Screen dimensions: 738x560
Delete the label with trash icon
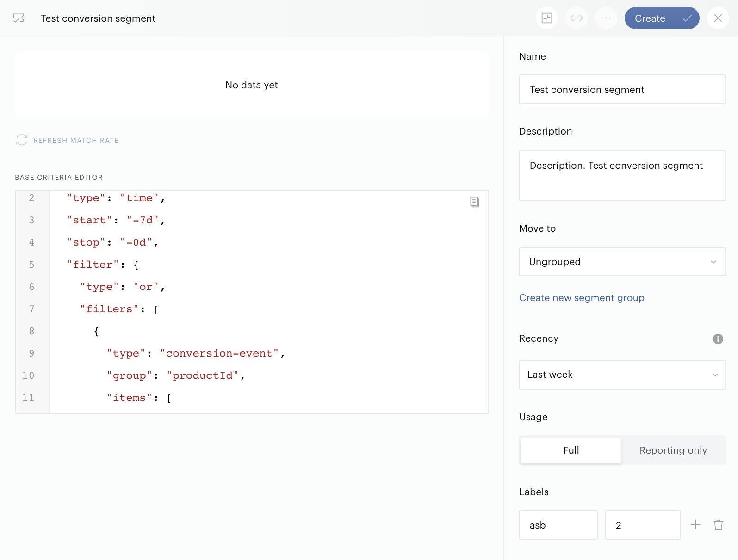click(719, 525)
